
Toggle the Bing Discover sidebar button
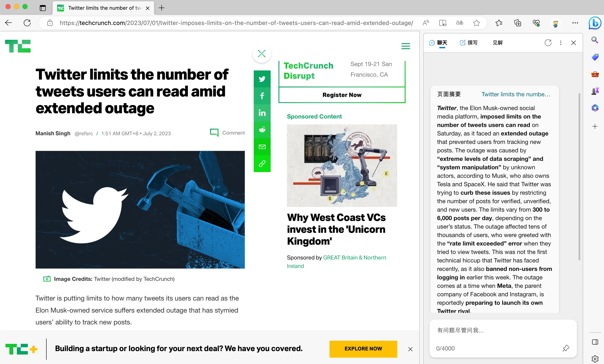(x=595, y=23)
